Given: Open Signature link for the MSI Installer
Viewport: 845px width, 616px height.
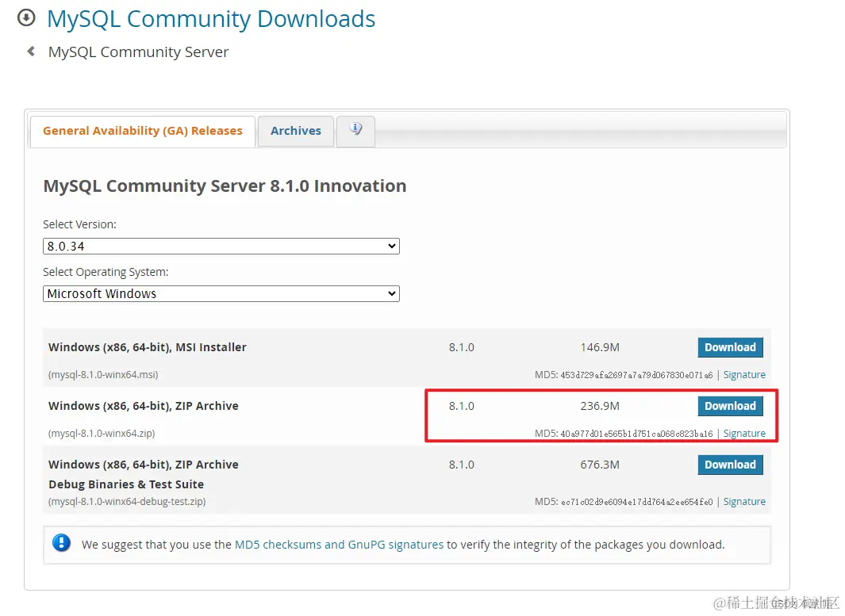Looking at the screenshot, I should (x=744, y=375).
